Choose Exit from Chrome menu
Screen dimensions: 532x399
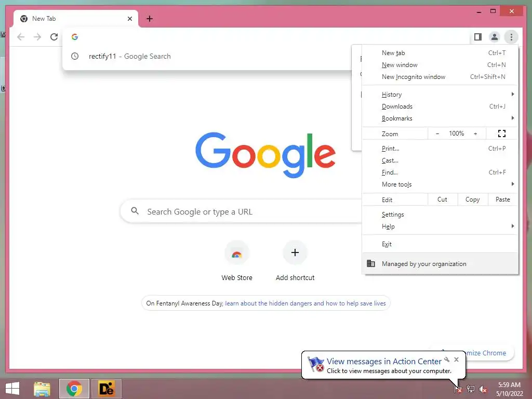[x=440, y=244]
